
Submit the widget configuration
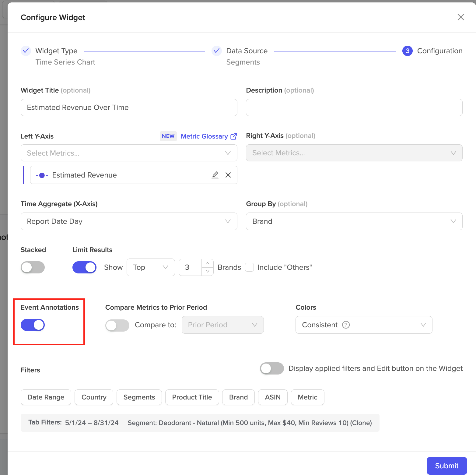coord(446,466)
